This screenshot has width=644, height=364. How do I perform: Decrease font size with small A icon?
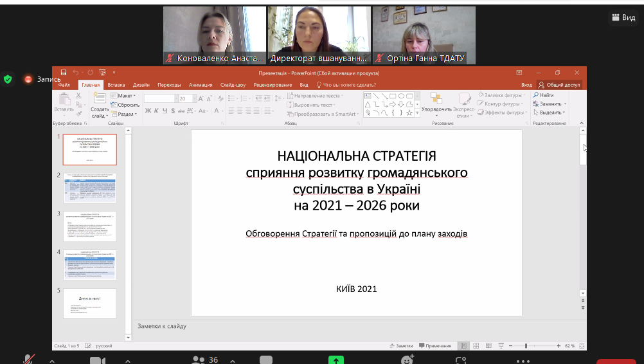point(209,98)
